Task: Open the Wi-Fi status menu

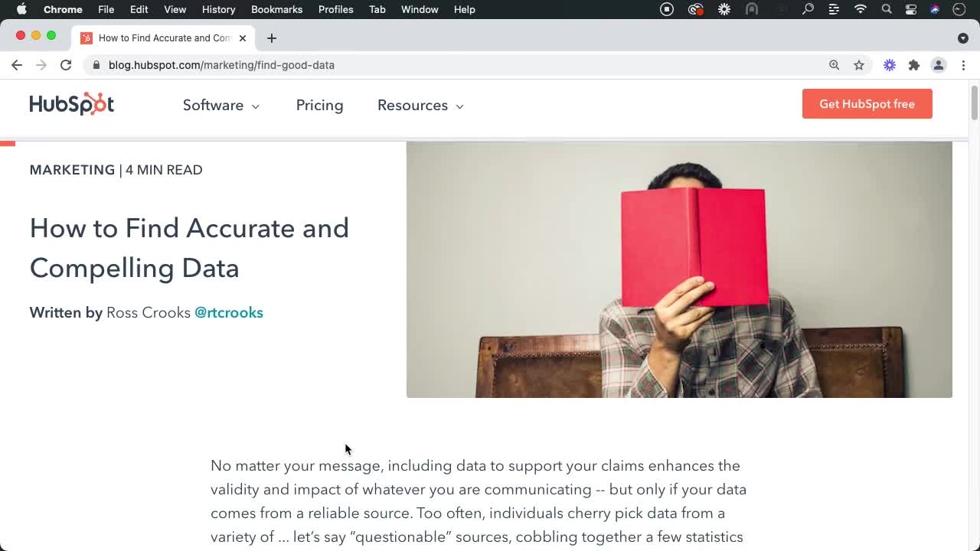Action: (x=860, y=9)
